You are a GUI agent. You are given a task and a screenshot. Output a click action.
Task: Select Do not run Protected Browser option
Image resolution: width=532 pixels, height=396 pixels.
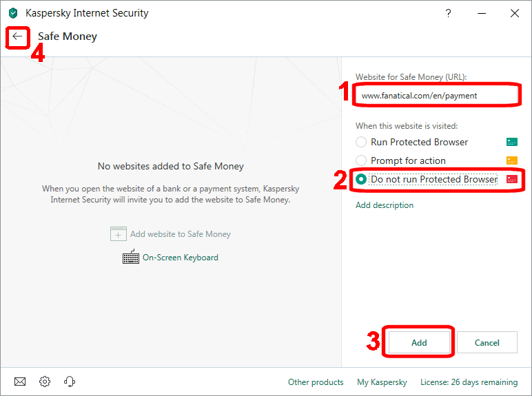click(x=427, y=179)
